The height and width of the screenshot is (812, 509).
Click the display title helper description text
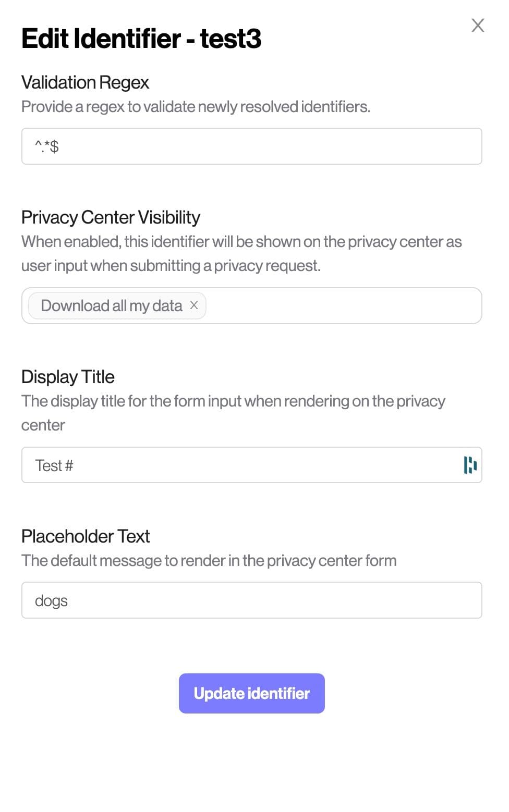point(233,401)
